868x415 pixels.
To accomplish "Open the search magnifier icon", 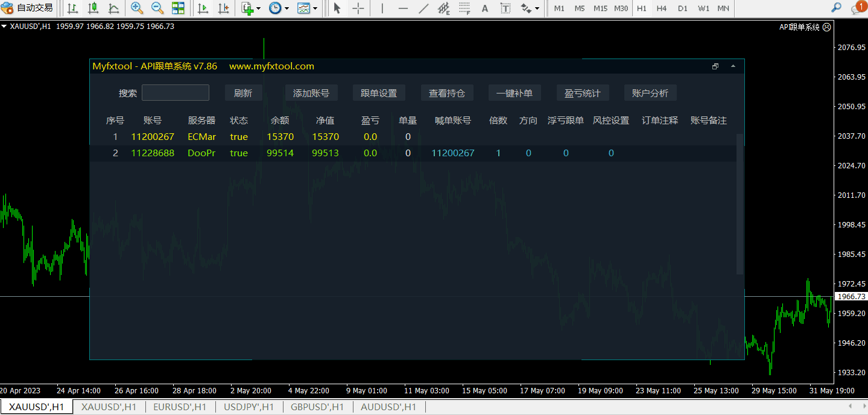I will (x=835, y=8).
